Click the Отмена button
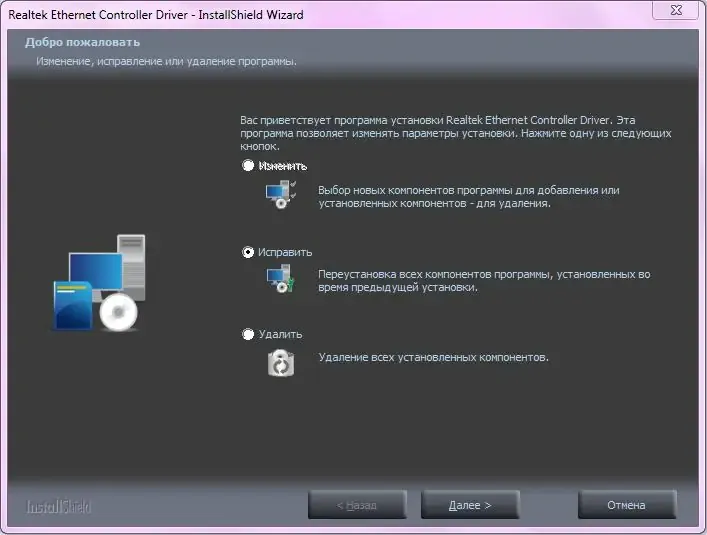The width and height of the screenshot is (707, 535). [x=627, y=505]
